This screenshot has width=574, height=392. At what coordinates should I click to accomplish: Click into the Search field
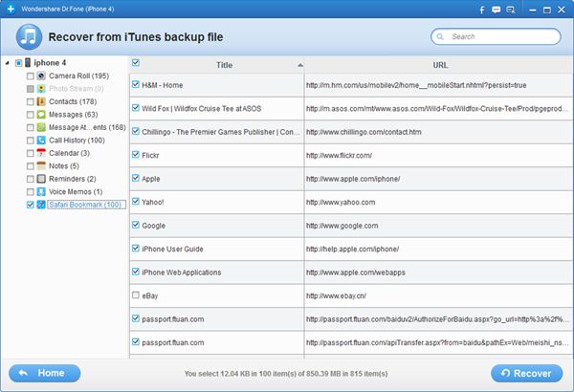pos(496,36)
